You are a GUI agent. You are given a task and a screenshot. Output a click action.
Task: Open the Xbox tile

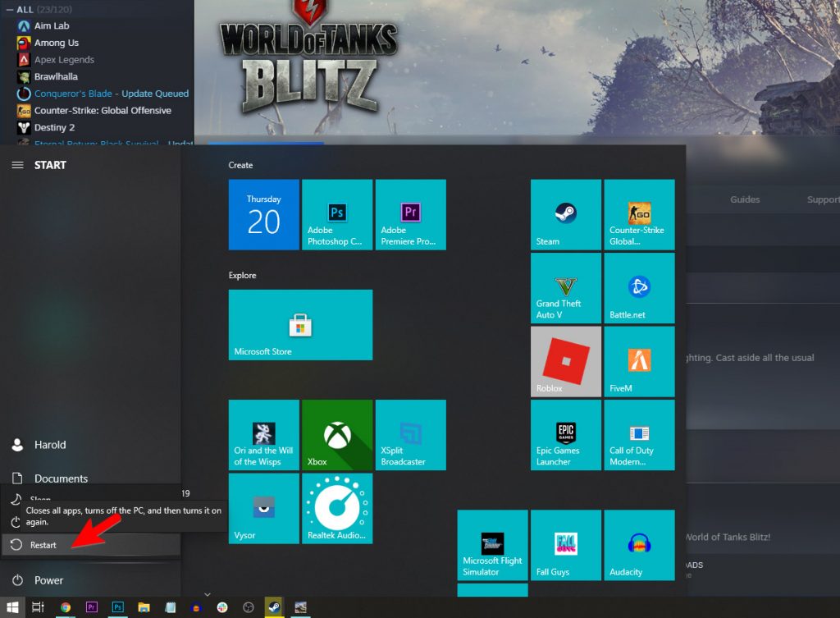pyautogui.click(x=337, y=435)
